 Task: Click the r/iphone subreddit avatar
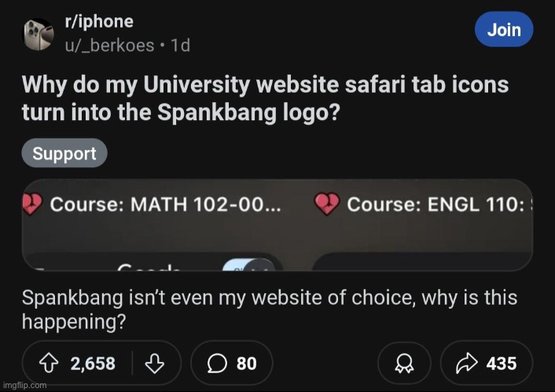pyautogui.click(x=38, y=35)
